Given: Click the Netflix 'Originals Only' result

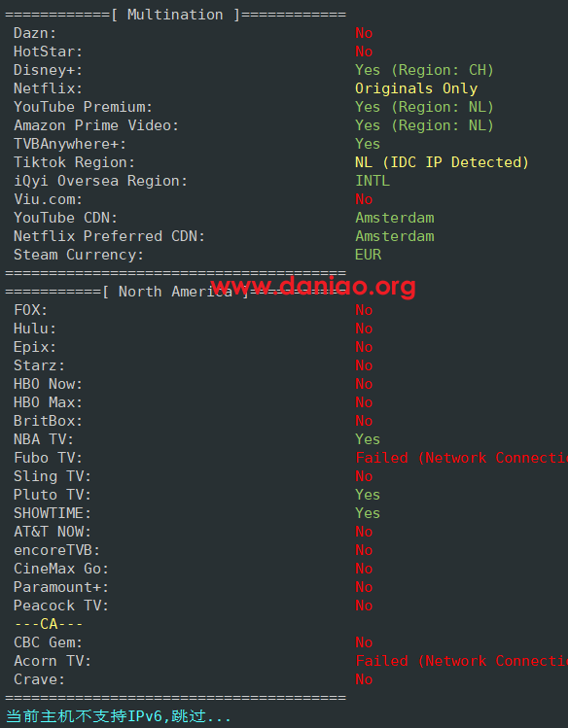Looking at the screenshot, I should click(416, 88).
